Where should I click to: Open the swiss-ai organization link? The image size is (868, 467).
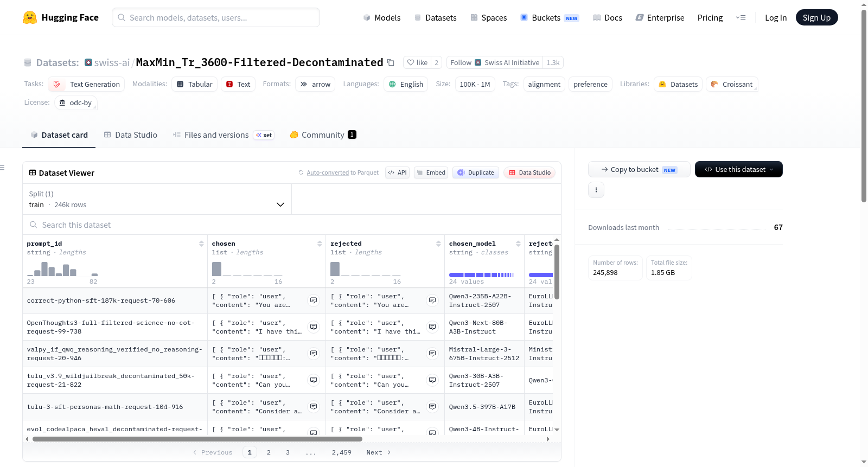[x=112, y=63]
